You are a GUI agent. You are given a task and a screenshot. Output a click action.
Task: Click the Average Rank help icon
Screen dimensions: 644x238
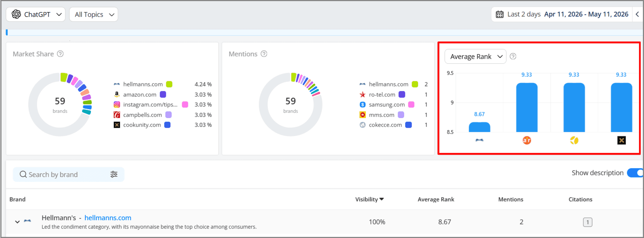(x=513, y=56)
